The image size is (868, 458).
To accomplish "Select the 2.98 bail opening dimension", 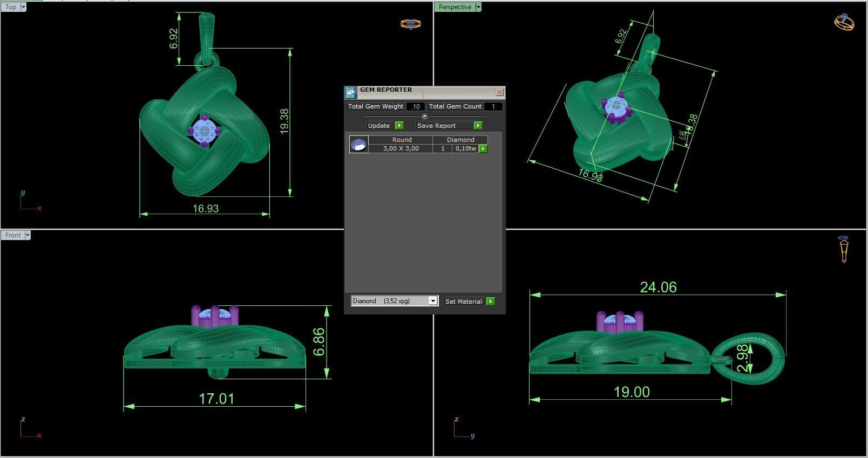I will coord(743,358).
